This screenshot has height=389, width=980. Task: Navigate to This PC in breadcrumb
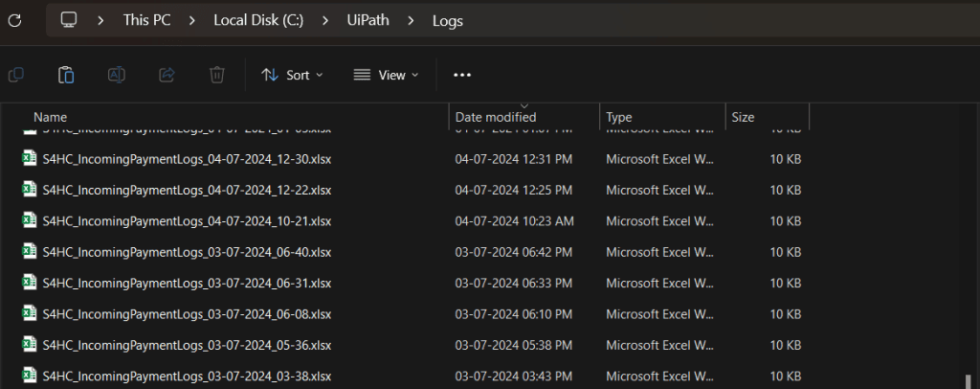146,21
